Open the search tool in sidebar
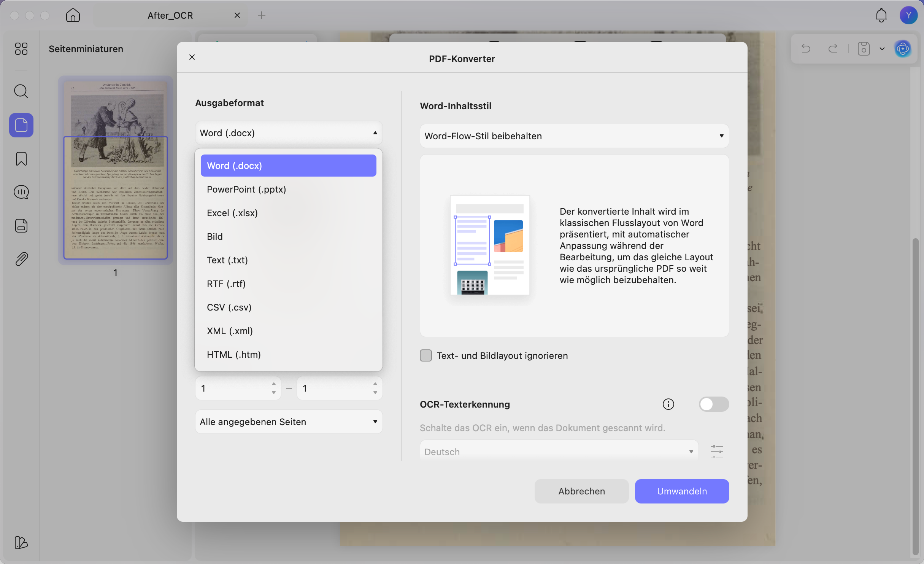Image resolution: width=924 pixels, height=564 pixels. tap(21, 91)
